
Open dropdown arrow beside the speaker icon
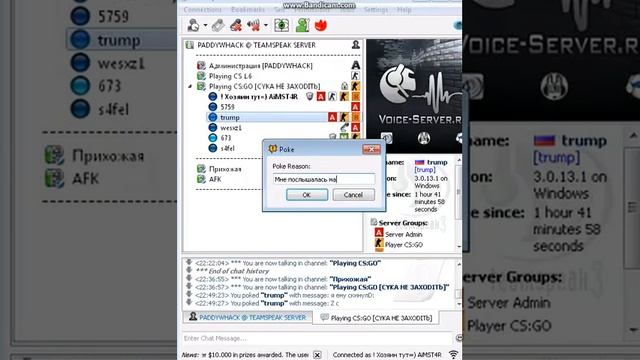click(266, 25)
